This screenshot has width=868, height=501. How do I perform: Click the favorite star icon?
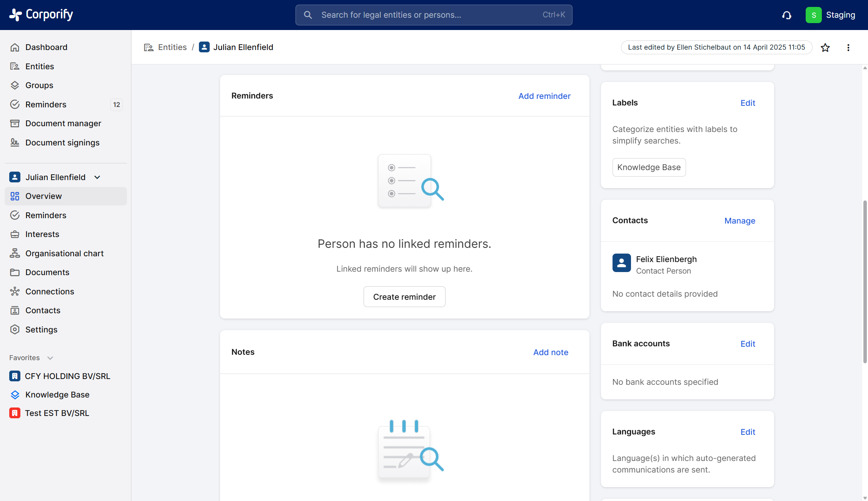825,47
